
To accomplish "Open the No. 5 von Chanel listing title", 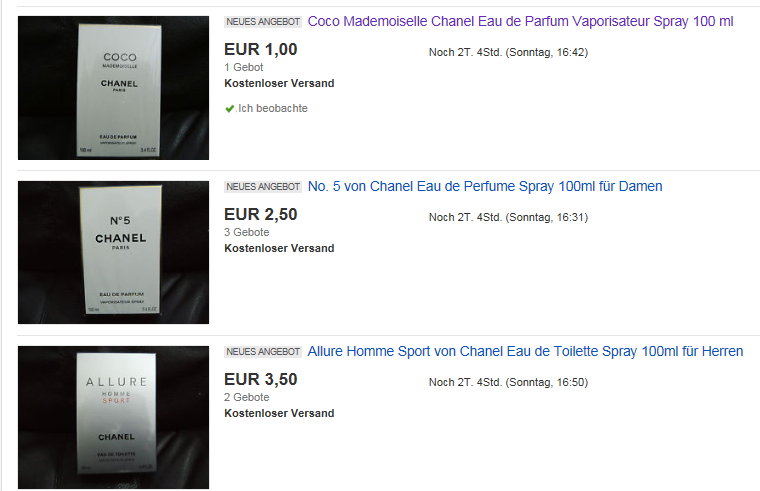I will coord(485,187).
